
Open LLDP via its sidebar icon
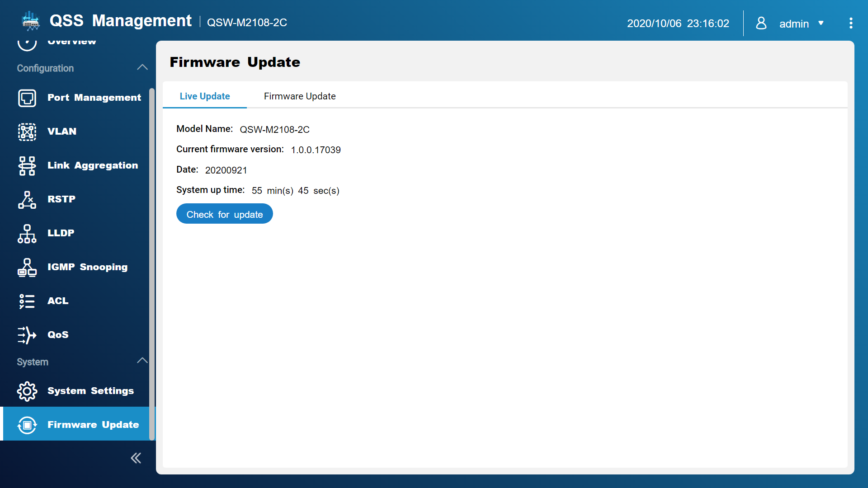pos(27,233)
